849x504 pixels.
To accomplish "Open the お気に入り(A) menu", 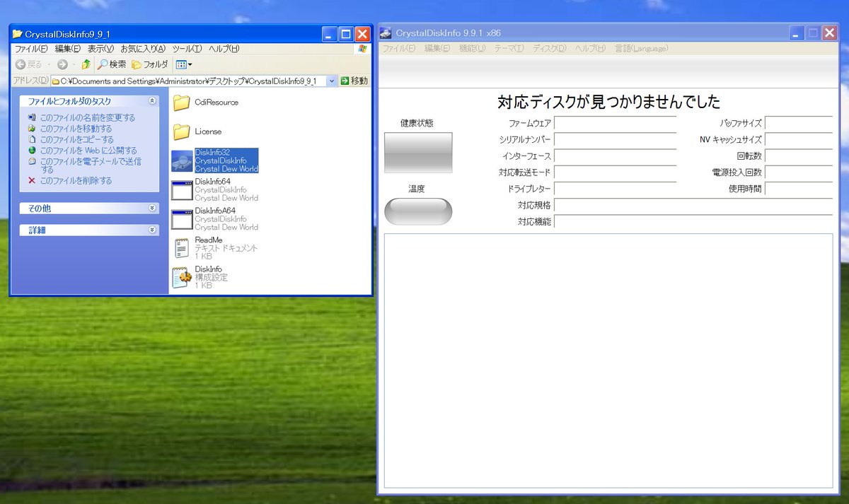I will pyautogui.click(x=142, y=49).
